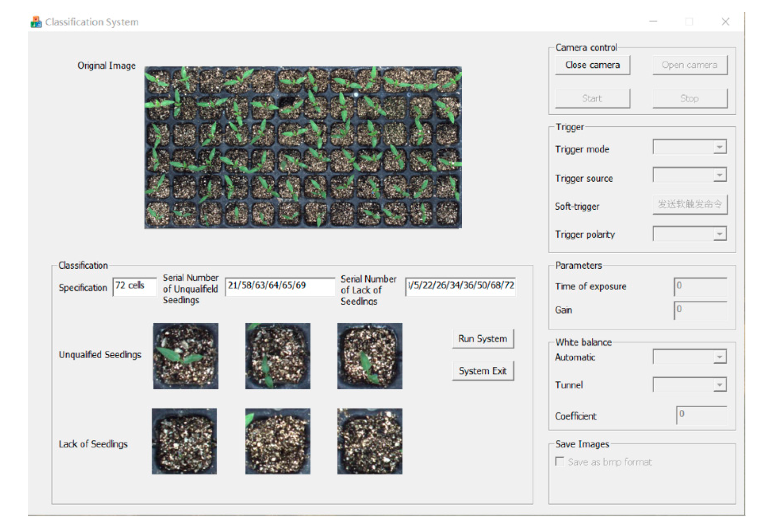Minimize the Classification System window
Image resolution: width=761 pixels, height=532 pixels.
tap(653, 22)
